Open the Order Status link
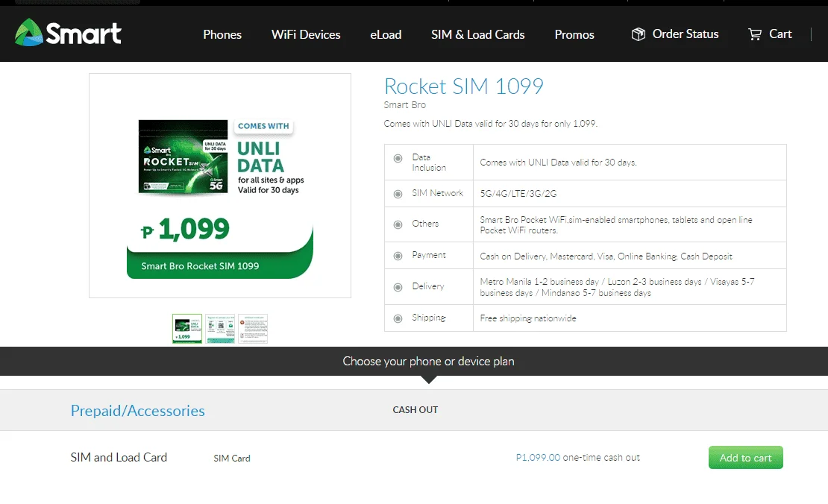Viewport: 828px width, 504px height. (x=686, y=34)
